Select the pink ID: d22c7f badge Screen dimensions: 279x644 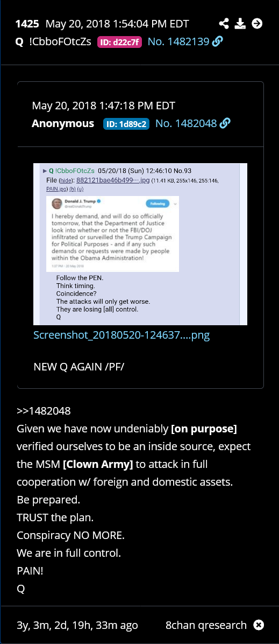(119, 43)
